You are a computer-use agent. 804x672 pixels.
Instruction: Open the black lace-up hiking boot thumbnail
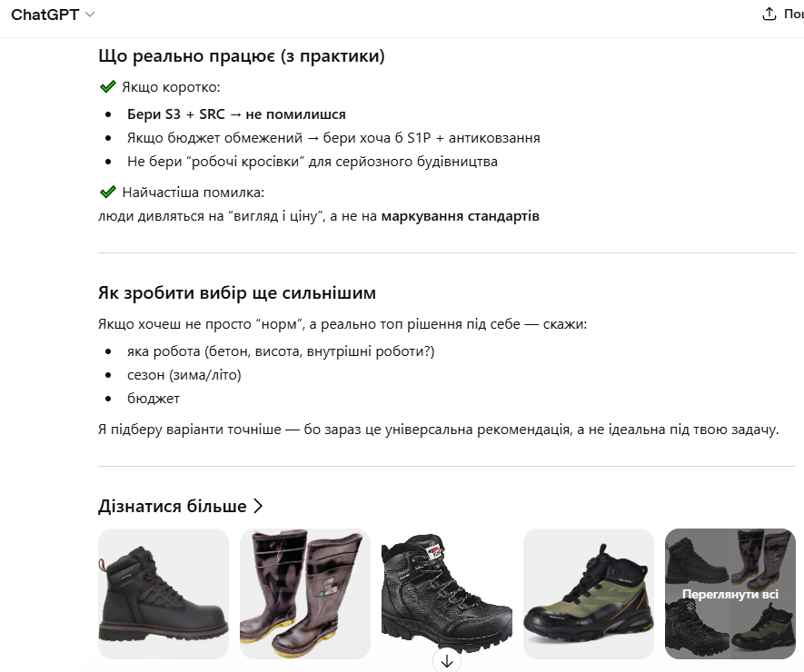(x=446, y=593)
